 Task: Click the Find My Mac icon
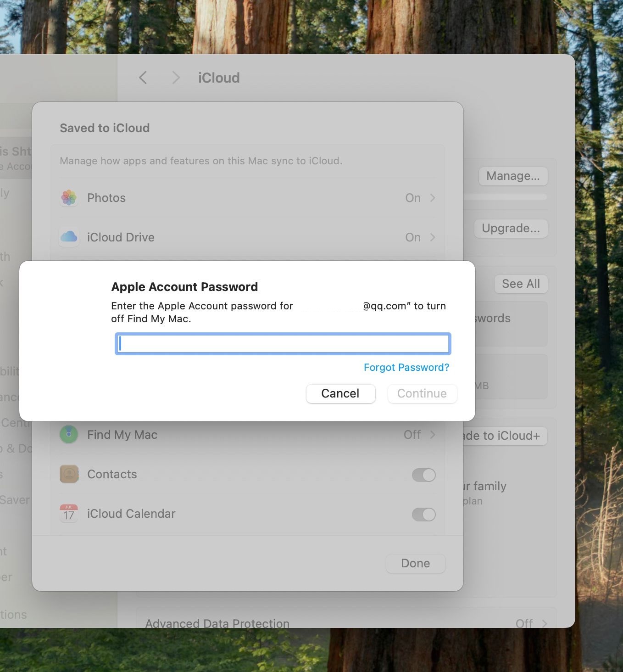click(69, 434)
